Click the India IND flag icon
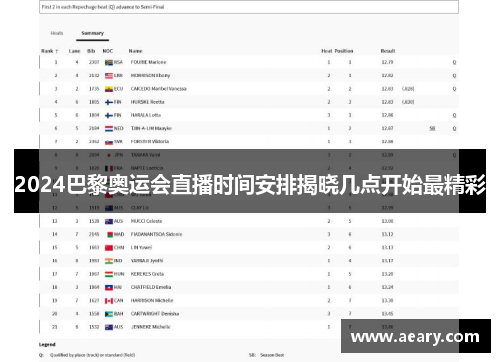 (x=109, y=261)
